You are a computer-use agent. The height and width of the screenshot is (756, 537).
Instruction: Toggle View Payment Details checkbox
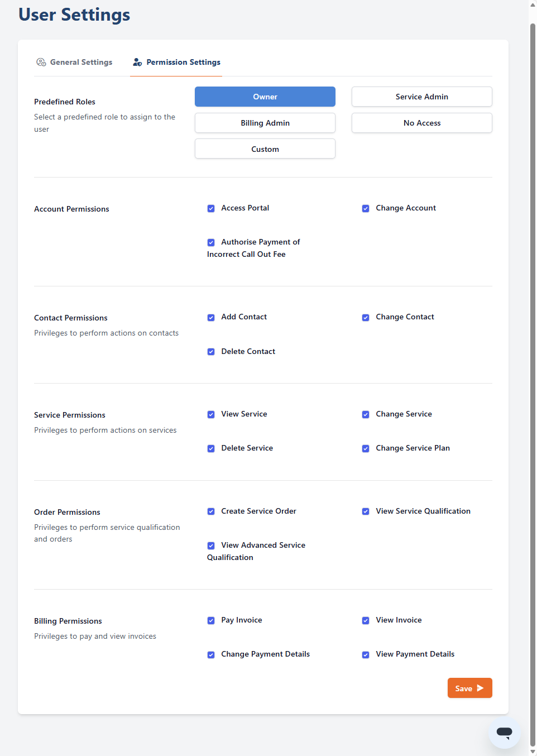pyautogui.click(x=366, y=654)
